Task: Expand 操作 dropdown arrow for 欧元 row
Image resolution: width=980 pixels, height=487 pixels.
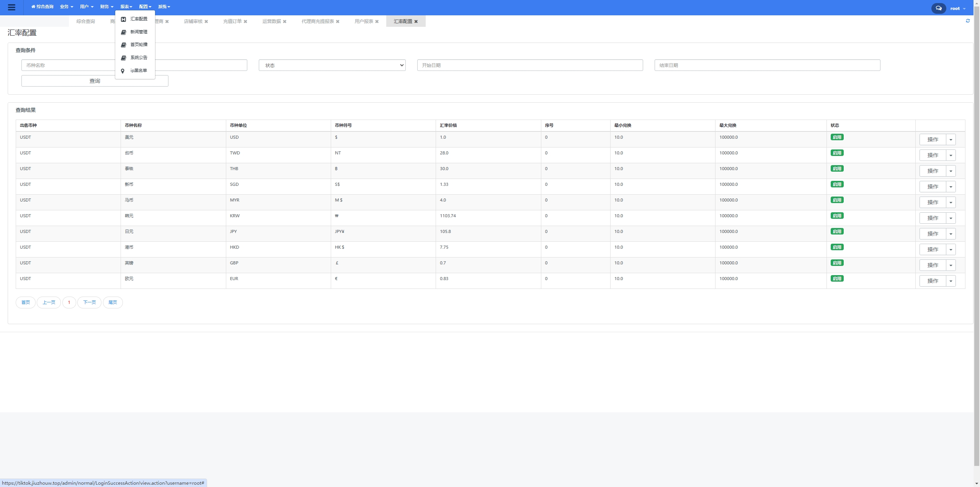Action: click(951, 281)
